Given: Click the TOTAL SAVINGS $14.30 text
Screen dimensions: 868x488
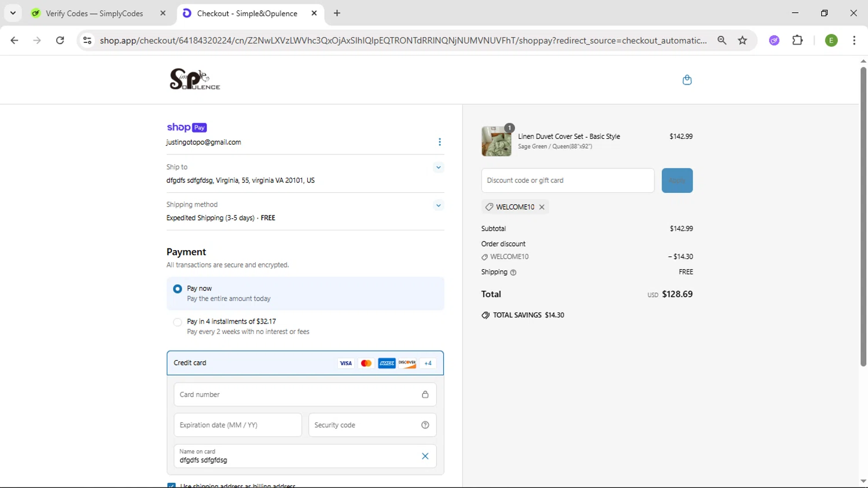Looking at the screenshot, I should (x=528, y=315).
